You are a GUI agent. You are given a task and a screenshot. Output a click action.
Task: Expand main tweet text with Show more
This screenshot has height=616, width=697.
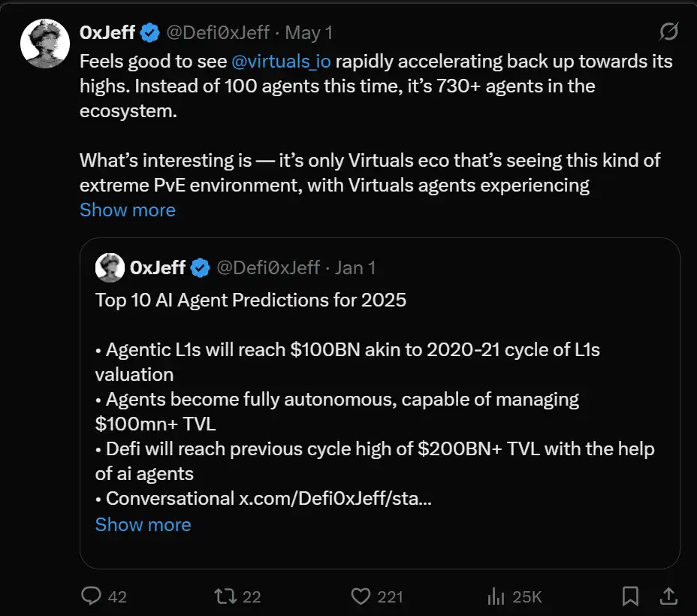pyautogui.click(x=128, y=210)
